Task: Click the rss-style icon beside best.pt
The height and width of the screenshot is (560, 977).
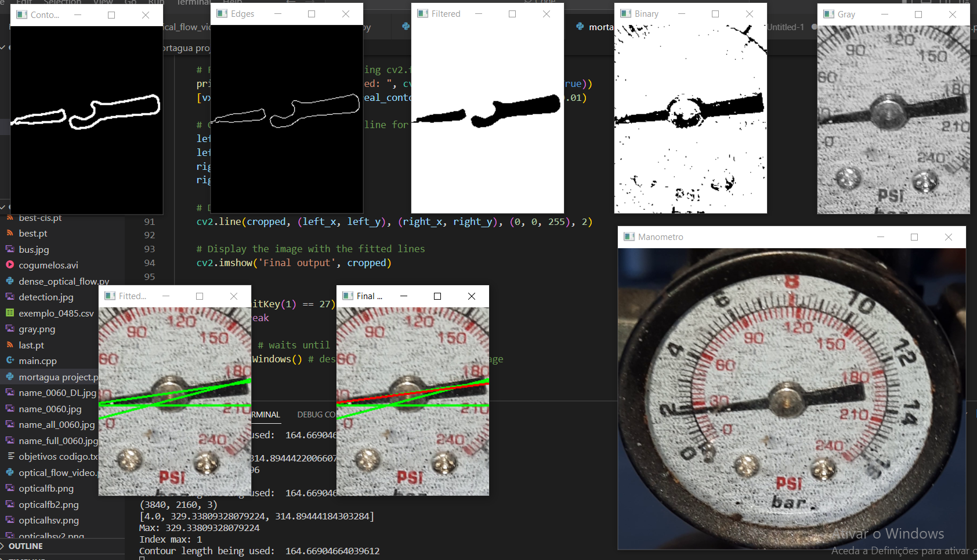Action: pyautogui.click(x=10, y=233)
